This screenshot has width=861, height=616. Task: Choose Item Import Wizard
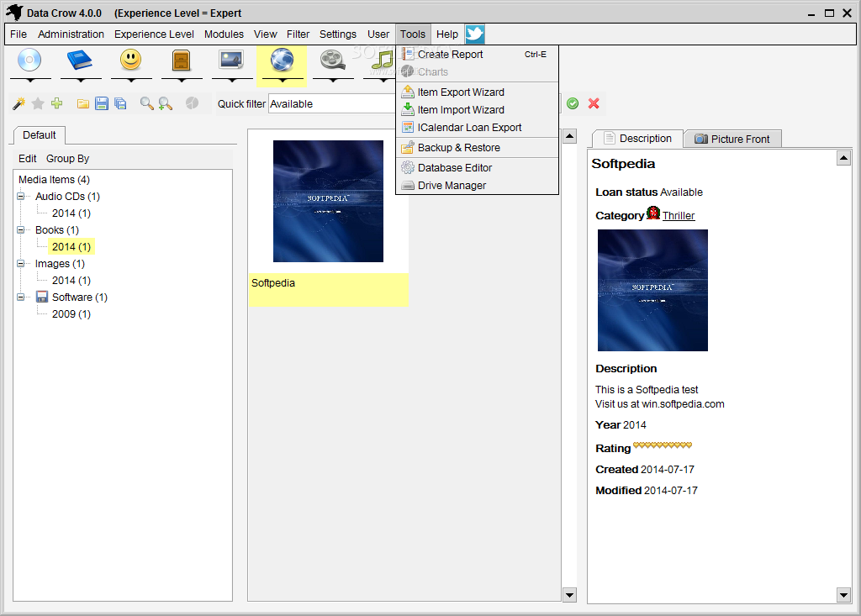[x=477, y=110]
